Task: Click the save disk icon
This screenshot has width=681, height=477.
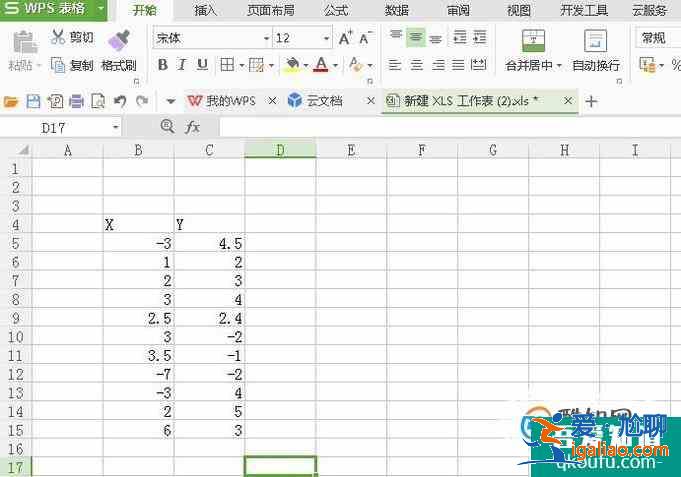Action: point(33,102)
